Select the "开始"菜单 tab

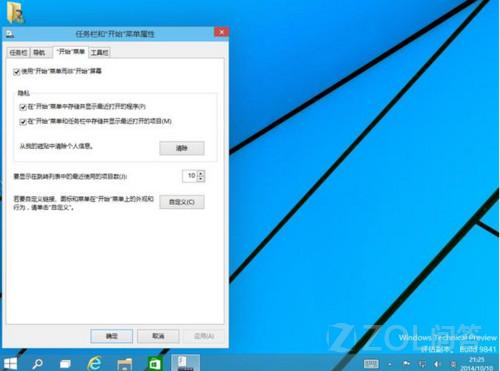point(71,52)
